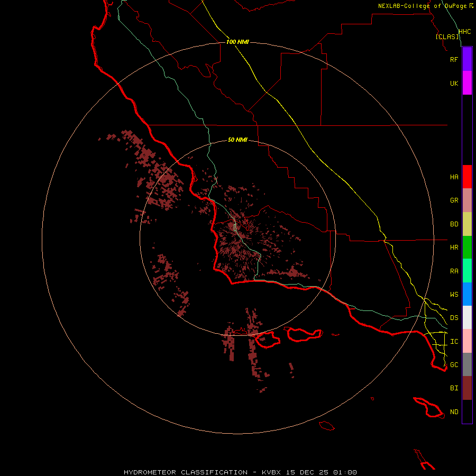Click the ND black legend swatch
Viewport: 476px width, 476px height.
(467, 411)
